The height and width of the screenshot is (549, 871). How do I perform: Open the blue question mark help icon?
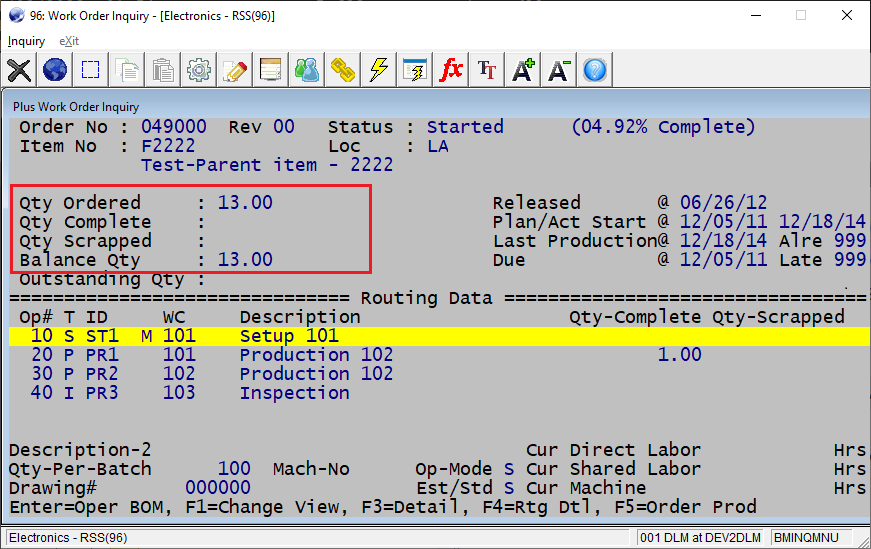coord(594,70)
